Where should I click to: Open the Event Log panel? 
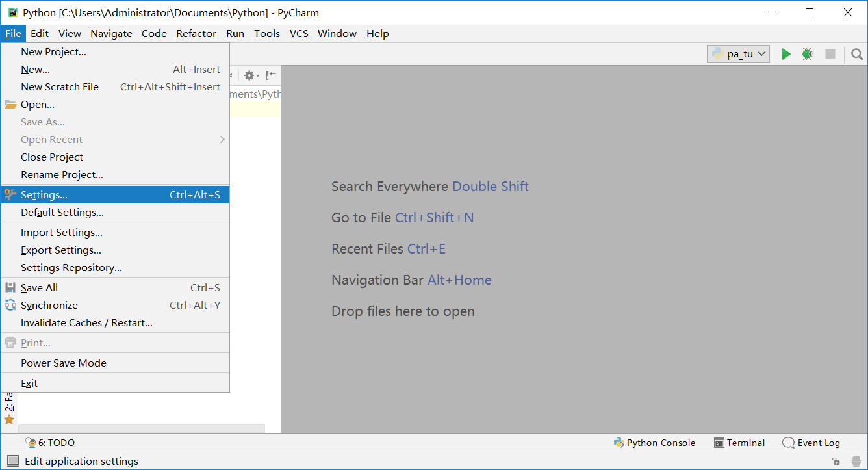click(811, 443)
